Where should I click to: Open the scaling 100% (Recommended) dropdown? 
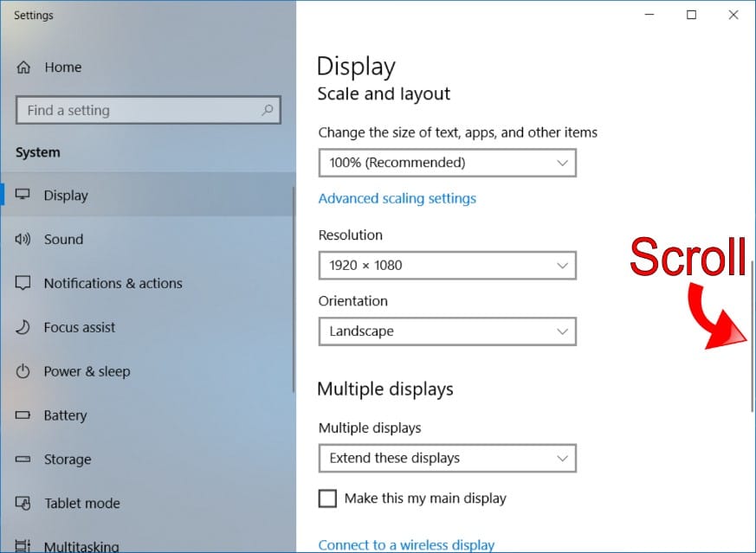(447, 163)
